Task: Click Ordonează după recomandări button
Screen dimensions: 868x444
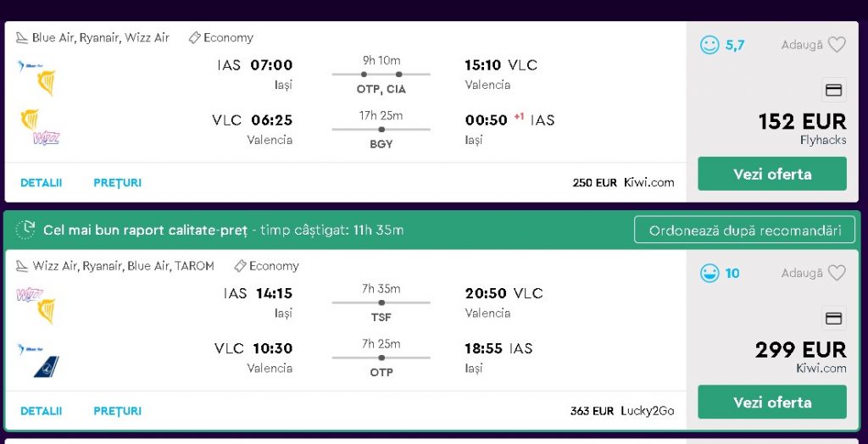Action: [744, 230]
